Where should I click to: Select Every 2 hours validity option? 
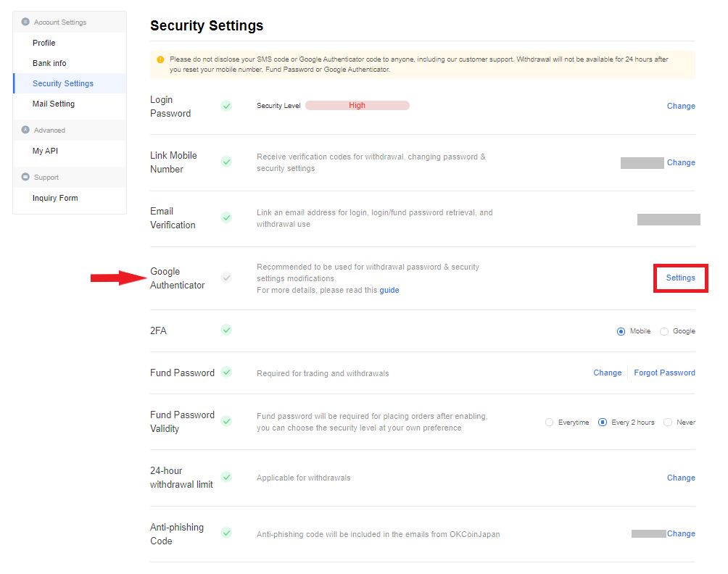pyautogui.click(x=603, y=423)
